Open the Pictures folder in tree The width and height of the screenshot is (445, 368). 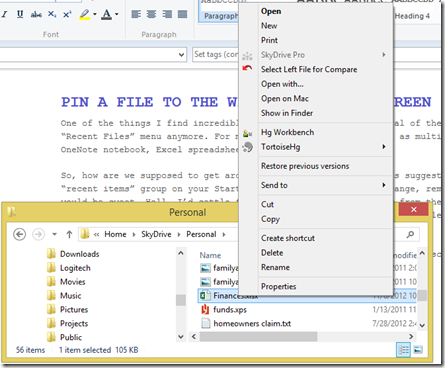click(74, 310)
